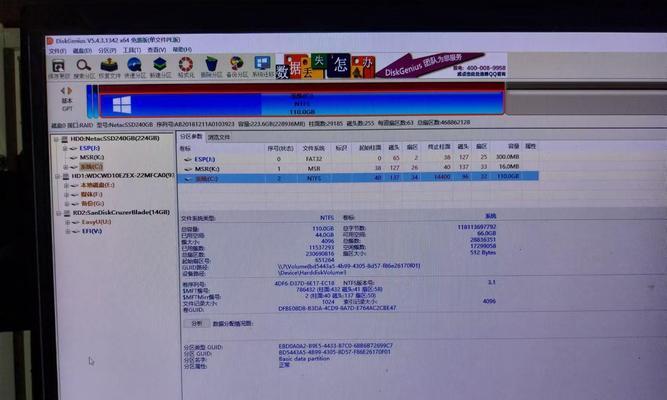Click the partition icon of ESP(I:) table row
667x400 pixels.
(x=188, y=159)
